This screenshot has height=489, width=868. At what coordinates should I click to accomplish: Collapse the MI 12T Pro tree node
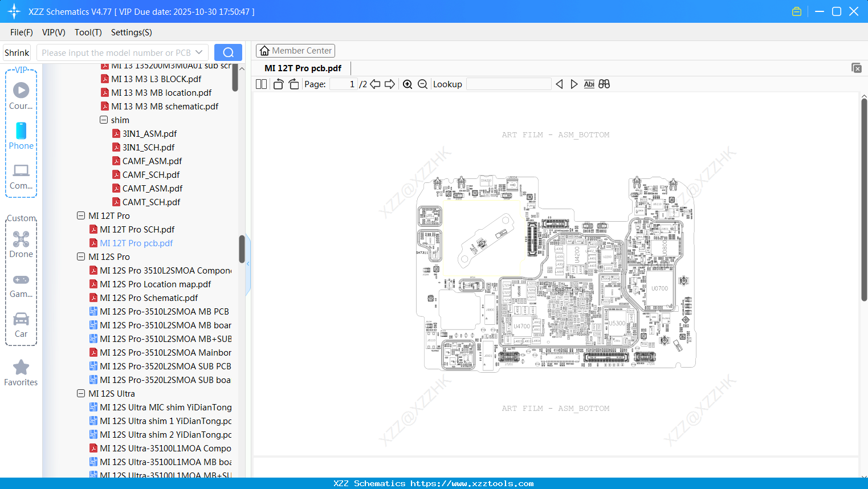(x=80, y=215)
